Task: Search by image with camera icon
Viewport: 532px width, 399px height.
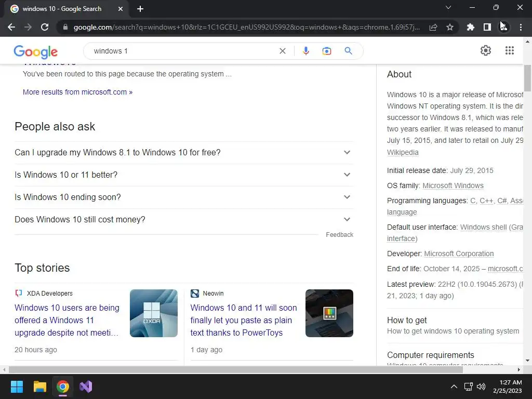Action: (x=326, y=51)
